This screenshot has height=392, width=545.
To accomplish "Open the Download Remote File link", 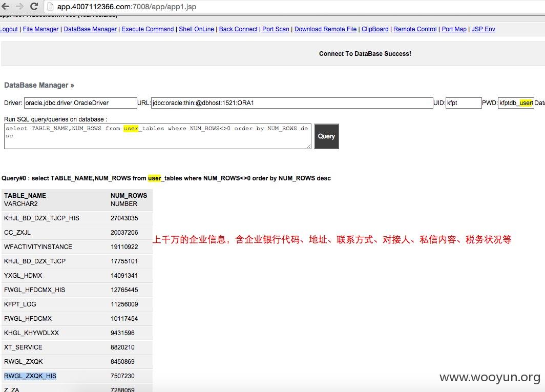I will pos(325,29).
